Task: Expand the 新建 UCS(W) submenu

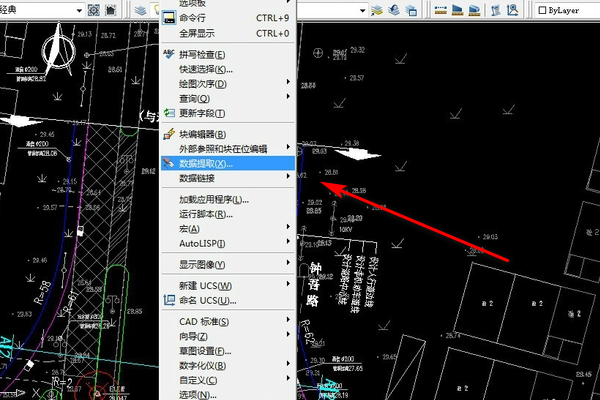Action: (227, 286)
